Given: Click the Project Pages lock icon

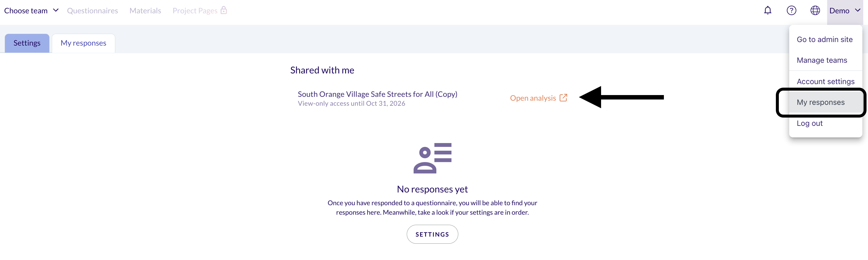Looking at the screenshot, I should click(x=224, y=10).
